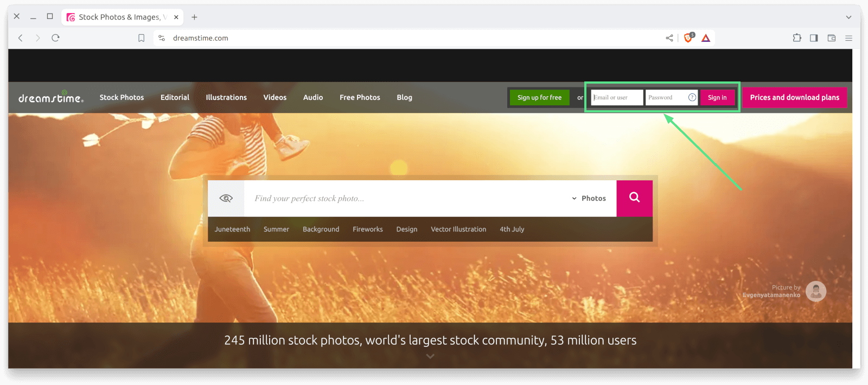Screen dimensions: 868x385
Task: Select the Stock Photos & Images tab
Action: tap(123, 17)
